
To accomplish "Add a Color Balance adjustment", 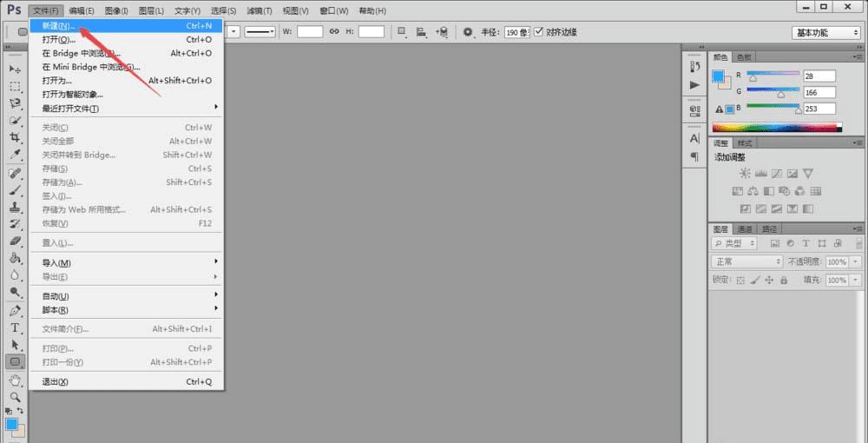I will (753, 192).
